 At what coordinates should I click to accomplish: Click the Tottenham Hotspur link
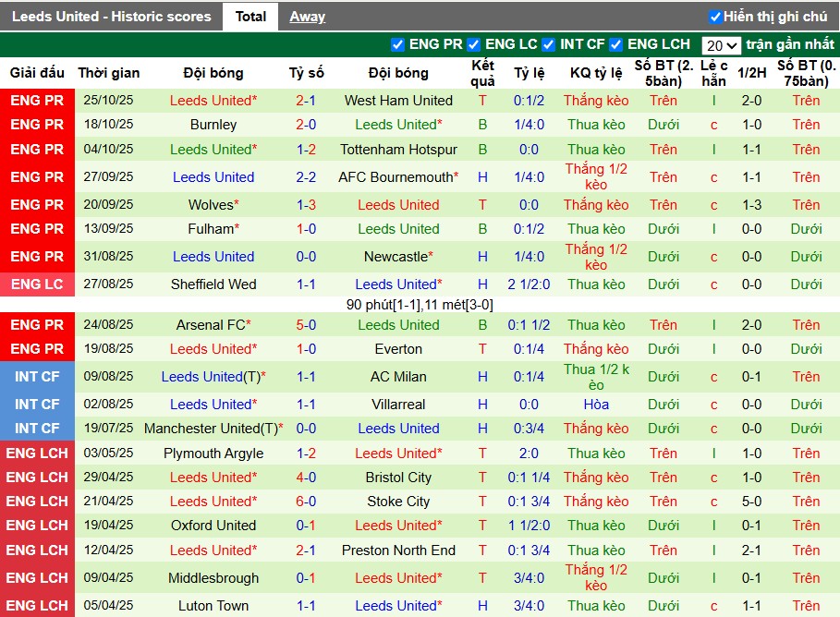point(398,149)
